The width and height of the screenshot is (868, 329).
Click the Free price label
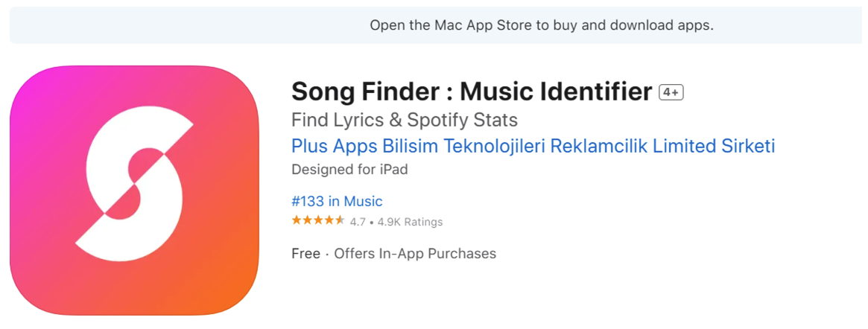[x=305, y=254]
